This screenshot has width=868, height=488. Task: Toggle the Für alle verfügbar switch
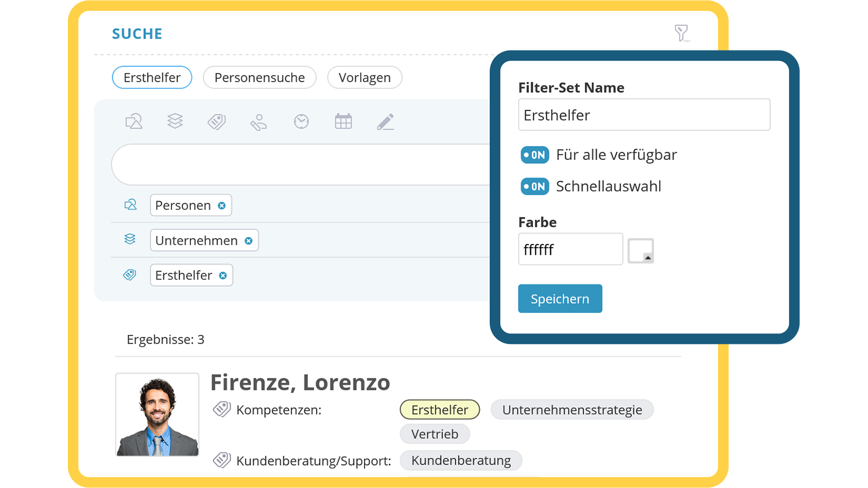(534, 155)
